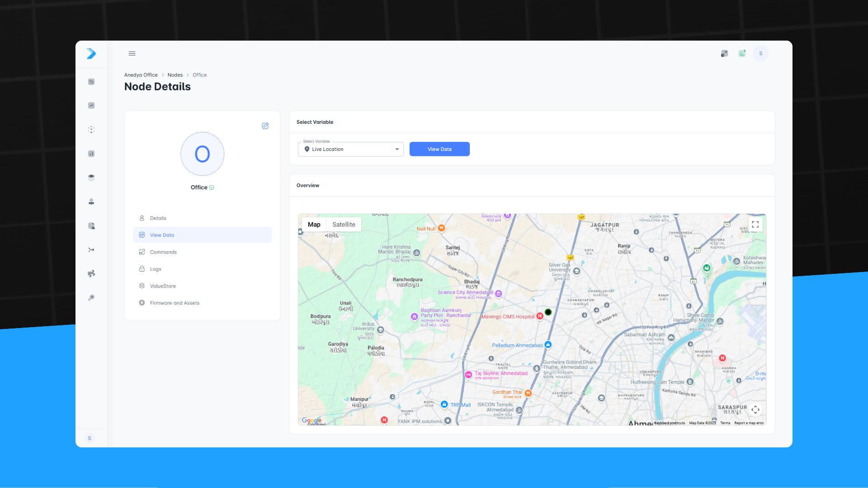Viewport: 868px width, 488px height.
Task: Expand the Select Variable dropdown
Action: coord(351,149)
